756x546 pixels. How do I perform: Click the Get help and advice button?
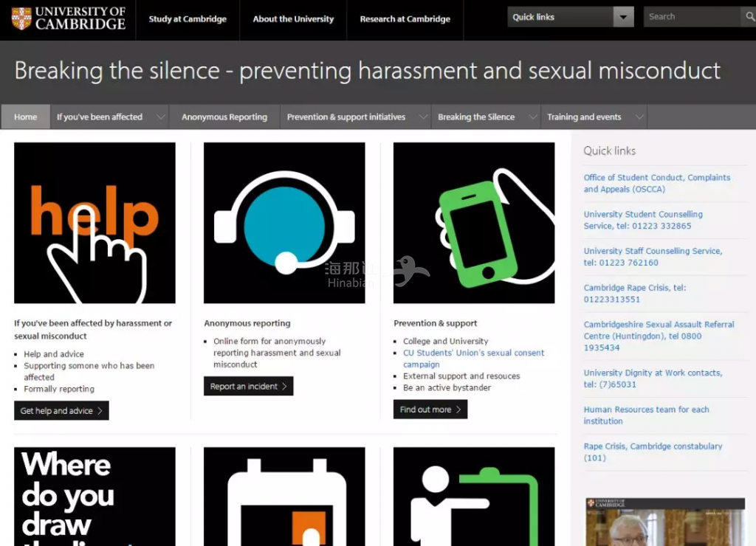click(x=61, y=410)
